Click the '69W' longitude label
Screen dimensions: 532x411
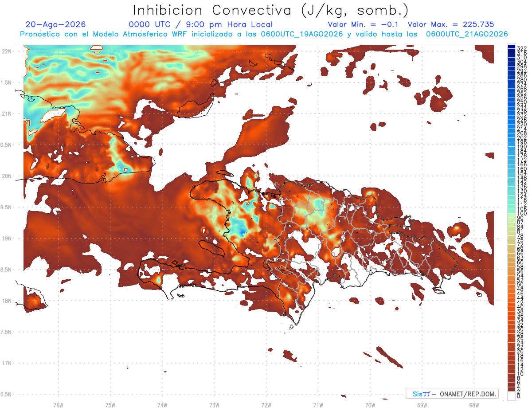click(x=422, y=405)
